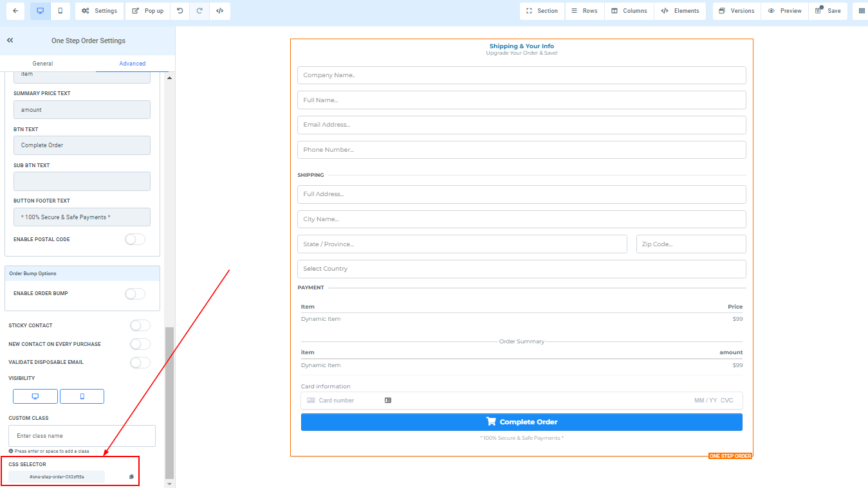This screenshot has height=488, width=868.
Task: Click the Custom Class input field
Action: [82, 436]
